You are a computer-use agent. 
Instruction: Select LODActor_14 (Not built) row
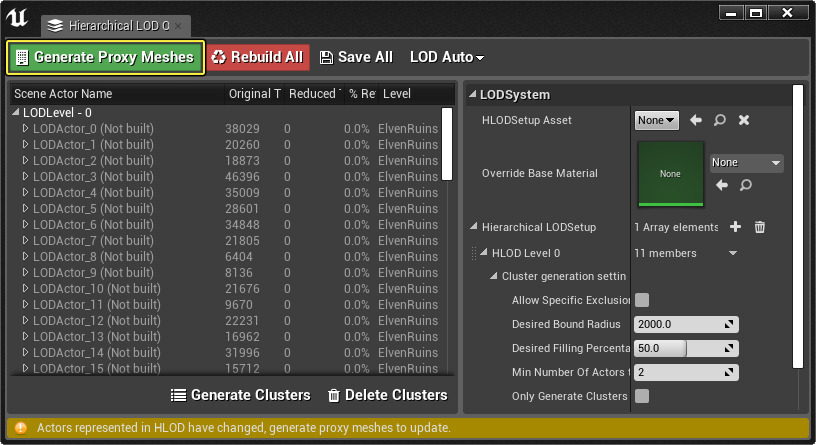click(225, 352)
